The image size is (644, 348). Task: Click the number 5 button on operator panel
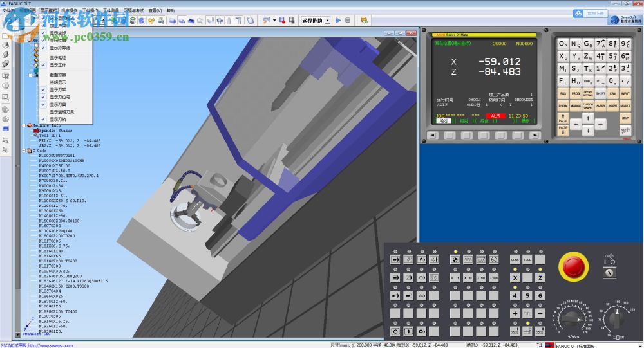pos(527,295)
